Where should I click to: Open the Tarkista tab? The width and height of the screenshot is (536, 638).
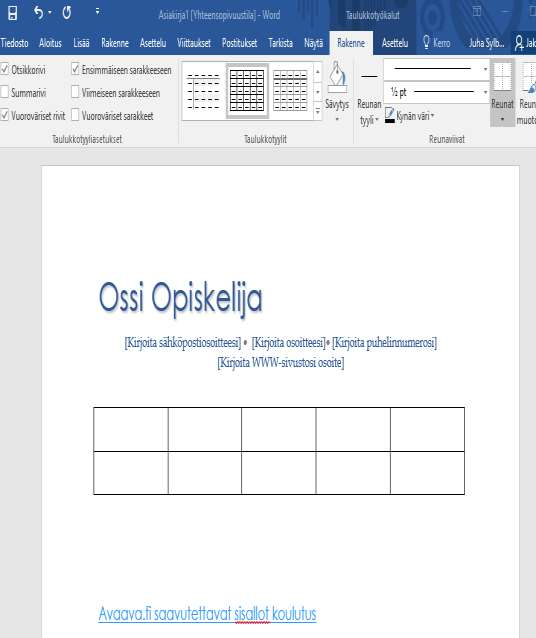point(280,43)
